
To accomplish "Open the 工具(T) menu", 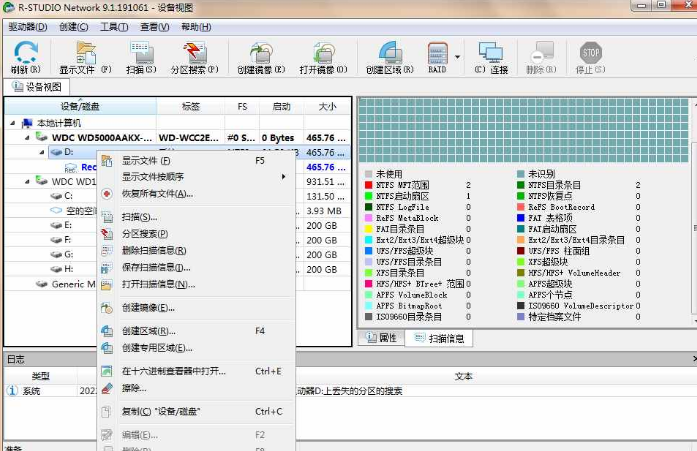I will [114, 27].
